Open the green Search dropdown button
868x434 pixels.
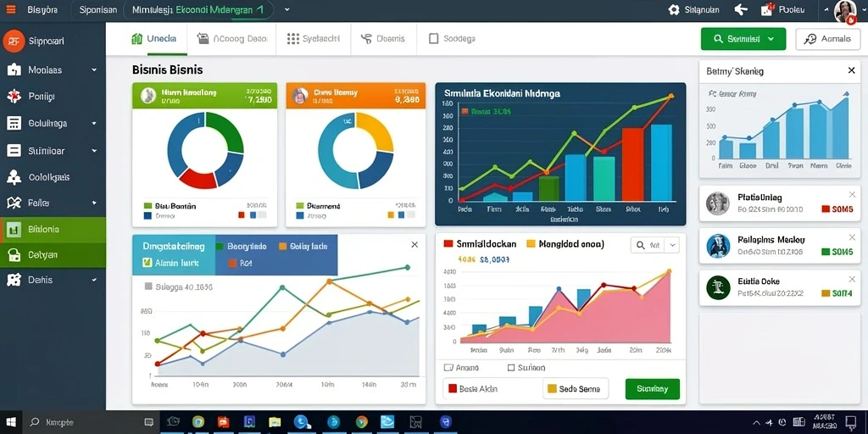tap(743, 39)
